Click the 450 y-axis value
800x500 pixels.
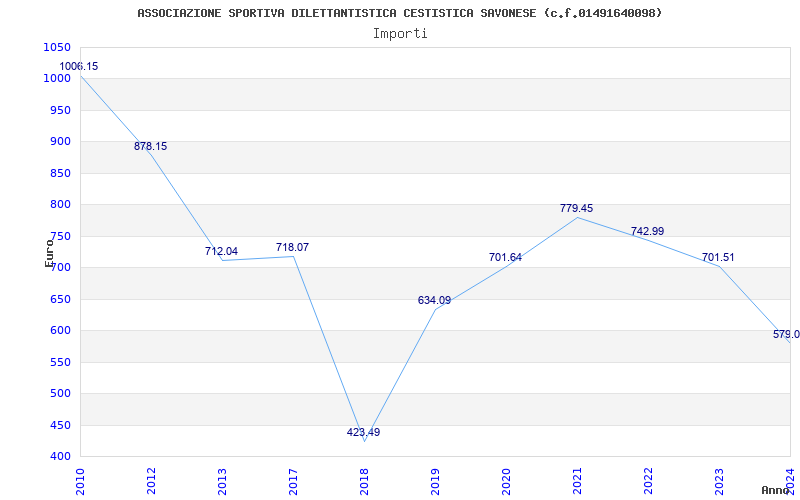[x=60, y=426]
